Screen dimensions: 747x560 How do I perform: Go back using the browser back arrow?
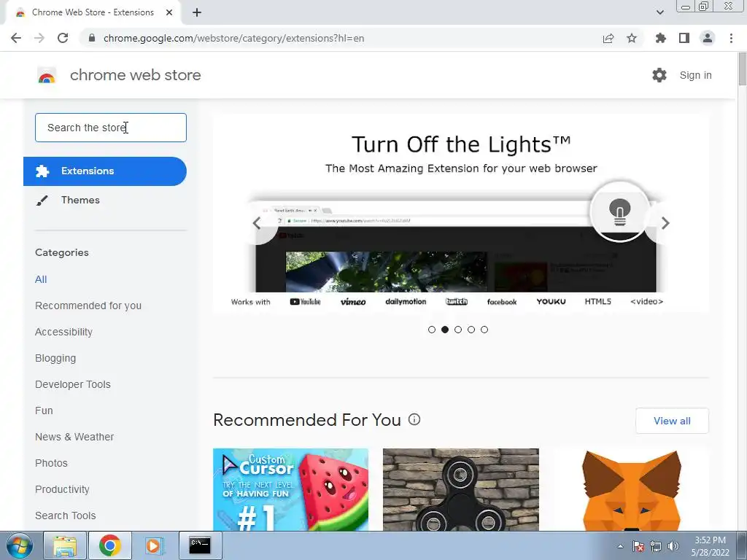tap(16, 38)
